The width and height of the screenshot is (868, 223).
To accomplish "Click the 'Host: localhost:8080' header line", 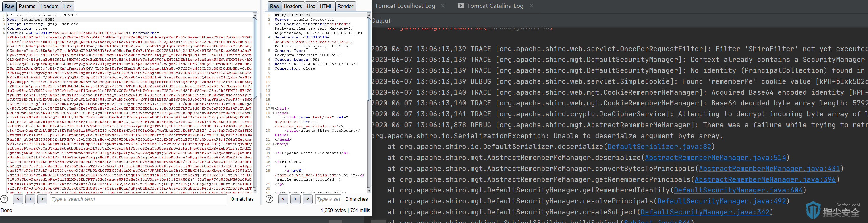I will (x=31, y=20).
